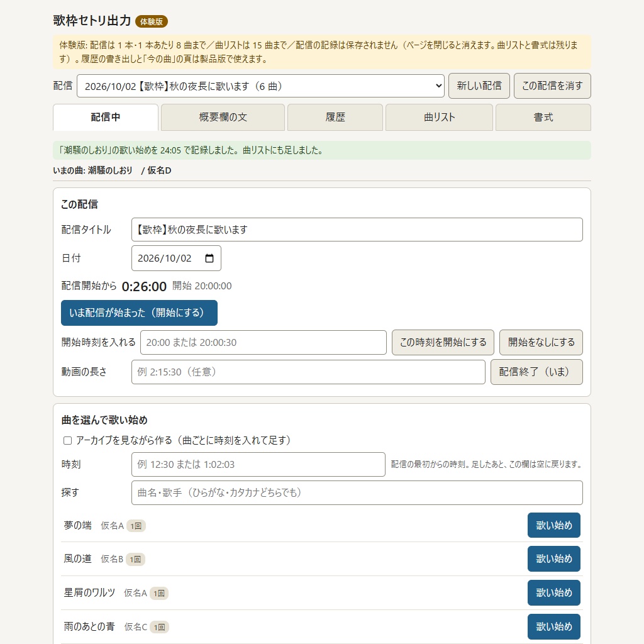Click the 開始 20:00:00 text
Viewport: 644px width, 644px height.
point(202,286)
